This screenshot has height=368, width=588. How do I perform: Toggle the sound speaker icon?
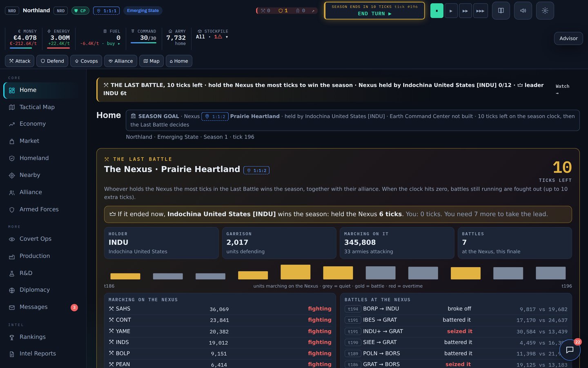tap(523, 11)
